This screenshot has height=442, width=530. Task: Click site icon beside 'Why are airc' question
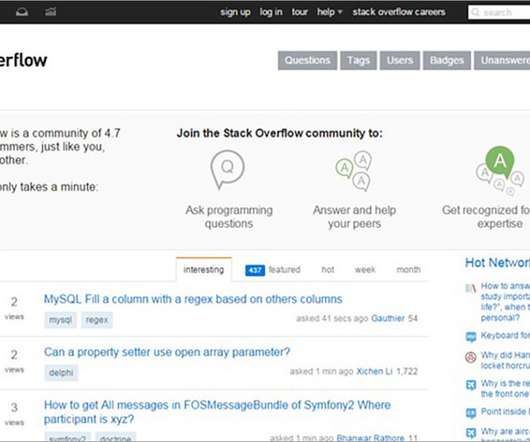click(x=471, y=433)
